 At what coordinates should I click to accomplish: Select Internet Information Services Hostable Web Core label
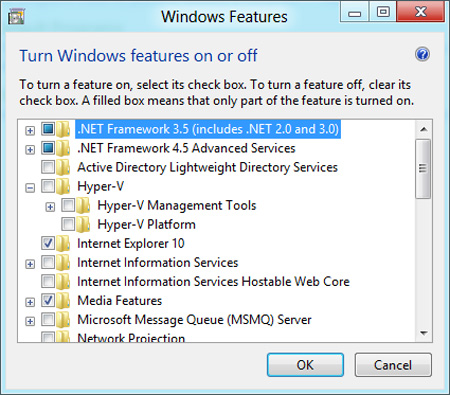[213, 282]
